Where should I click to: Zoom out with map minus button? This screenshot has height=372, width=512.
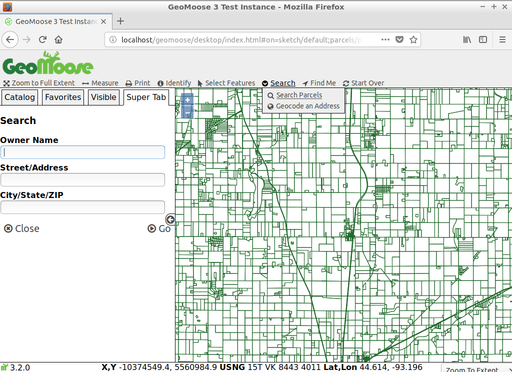pos(187,113)
